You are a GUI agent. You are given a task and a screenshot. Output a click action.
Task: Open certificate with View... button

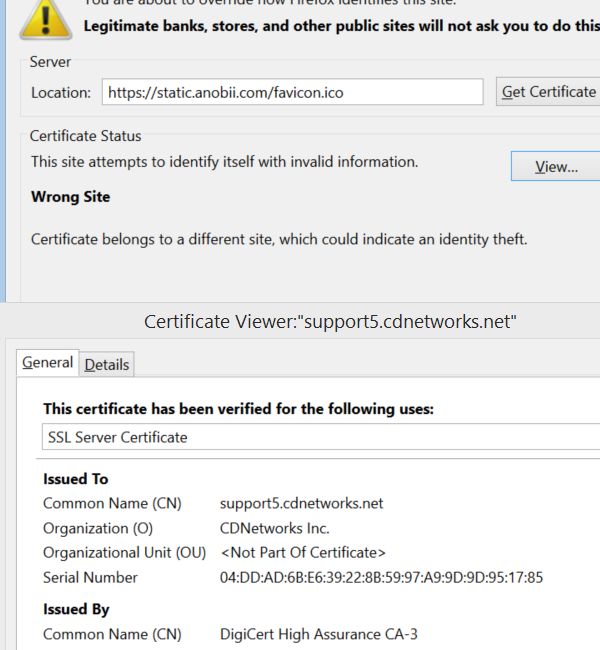click(556, 166)
